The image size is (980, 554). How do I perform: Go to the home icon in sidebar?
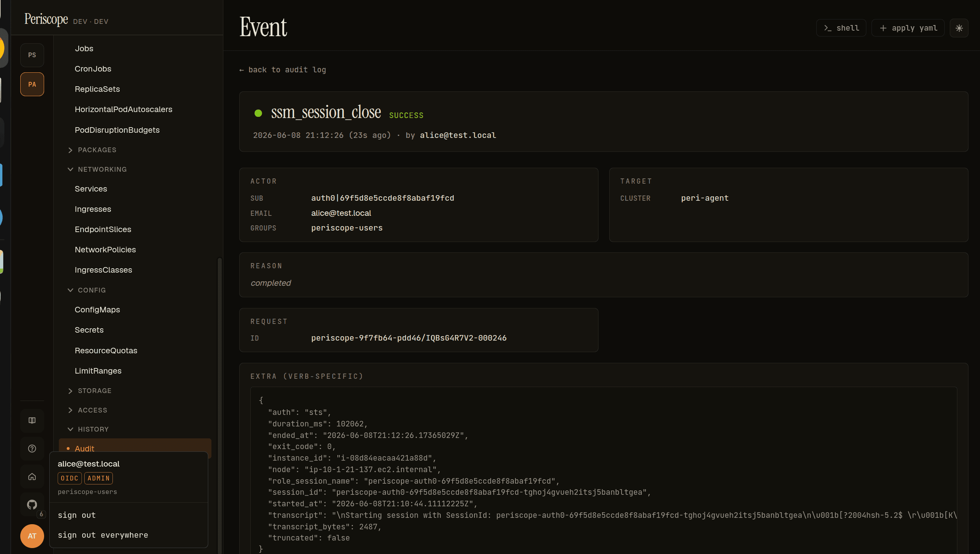32,477
